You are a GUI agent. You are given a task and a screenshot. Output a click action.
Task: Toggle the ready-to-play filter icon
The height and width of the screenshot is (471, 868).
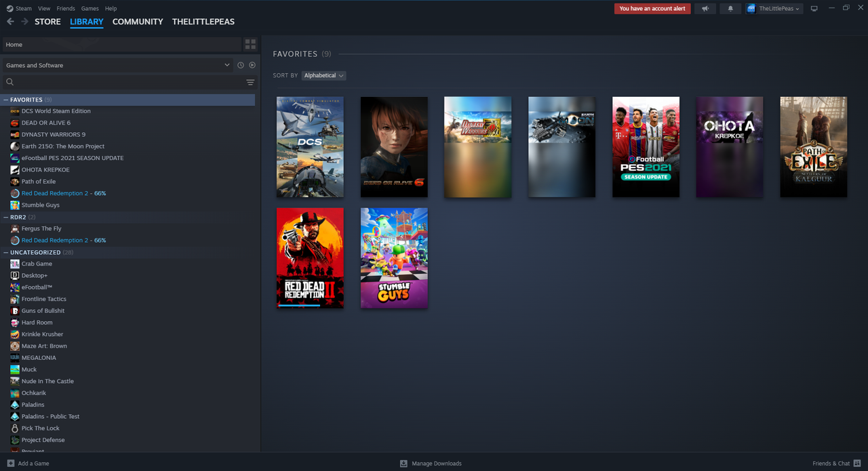pos(252,65)
